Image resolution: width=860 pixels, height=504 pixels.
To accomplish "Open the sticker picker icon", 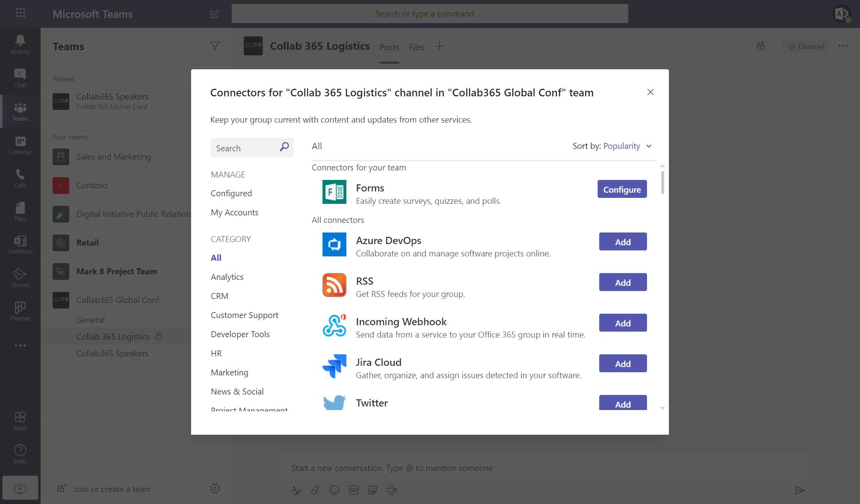I will coord(373,490).
